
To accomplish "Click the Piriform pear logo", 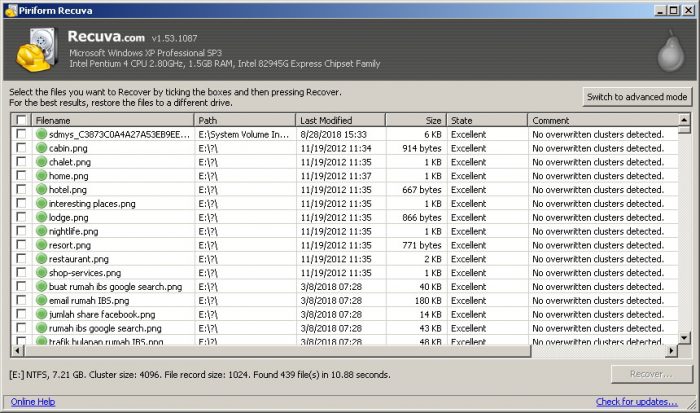I will click(671, 52).
